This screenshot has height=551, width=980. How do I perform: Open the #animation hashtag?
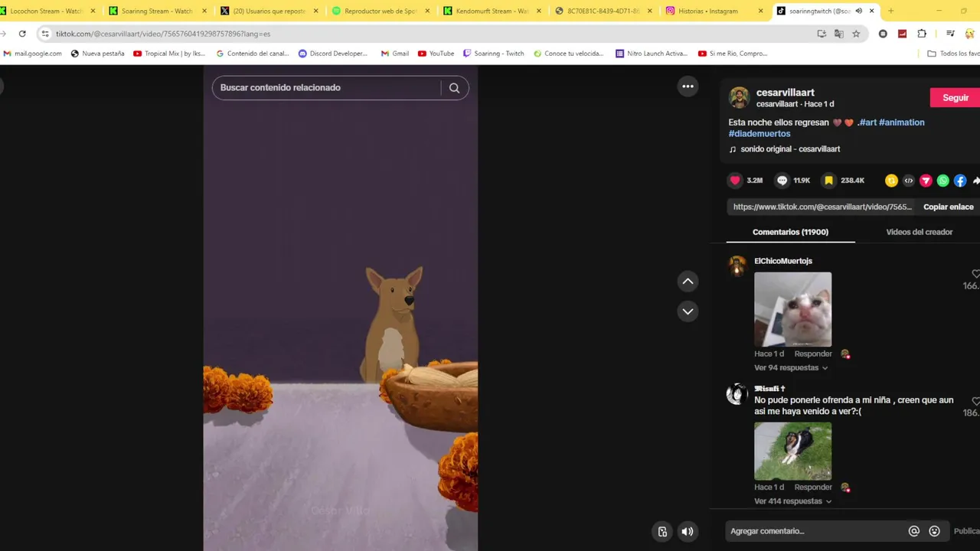(902, 122)
